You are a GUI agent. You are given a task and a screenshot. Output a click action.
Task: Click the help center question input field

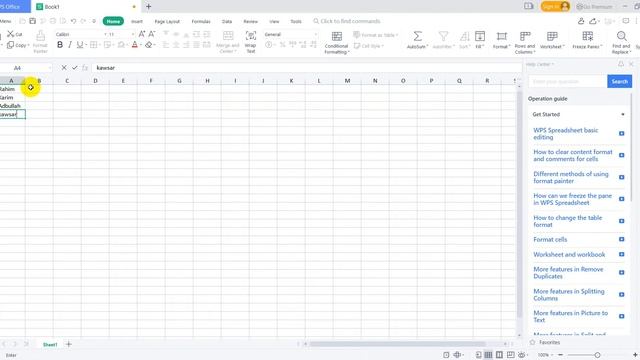click(568, 81)
